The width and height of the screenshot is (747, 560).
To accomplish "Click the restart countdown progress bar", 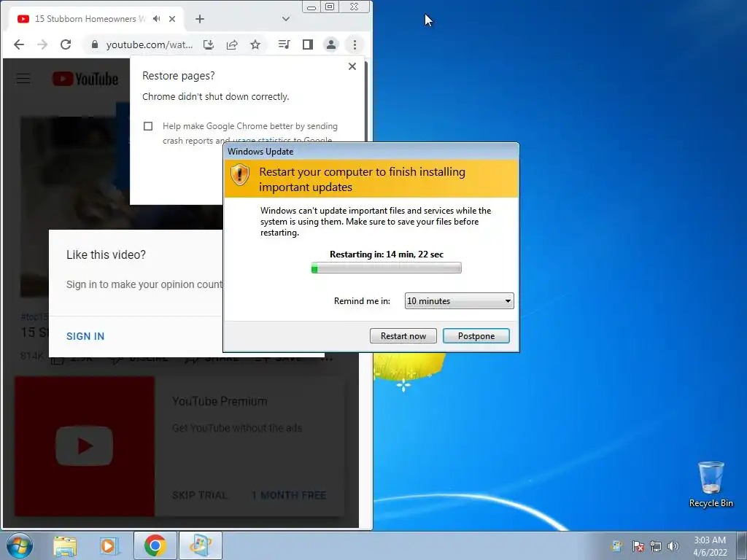I will click(x=387, y=268).
